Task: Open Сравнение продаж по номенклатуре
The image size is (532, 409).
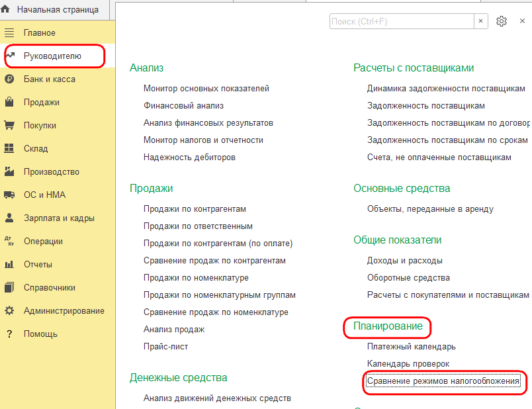Action: pos(216,312)
